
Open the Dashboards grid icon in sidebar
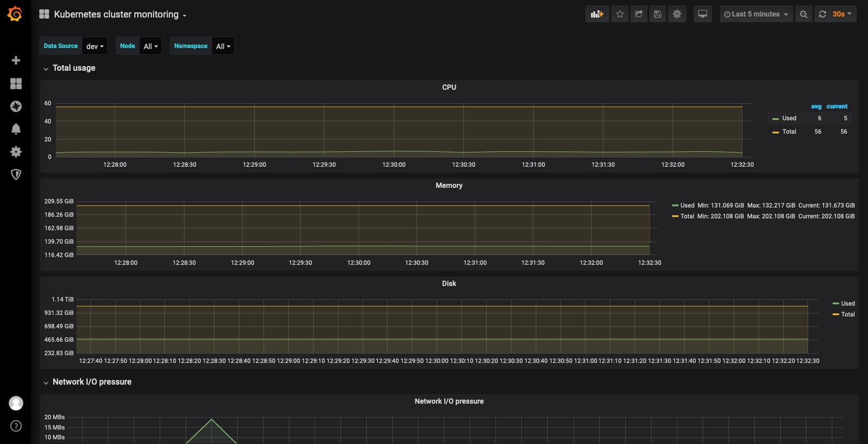point(16,84)
